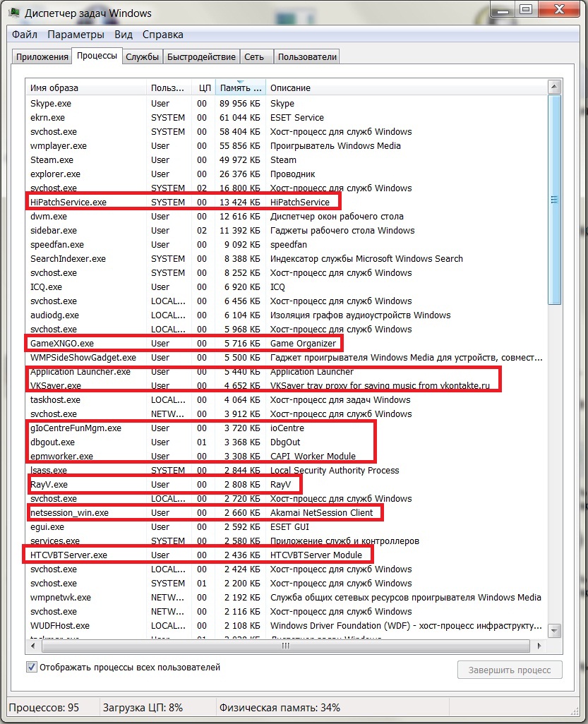Select the sidebar.exe process
Image resolution: width=588 pixels, height=724 pixels.
click(287, 231)
